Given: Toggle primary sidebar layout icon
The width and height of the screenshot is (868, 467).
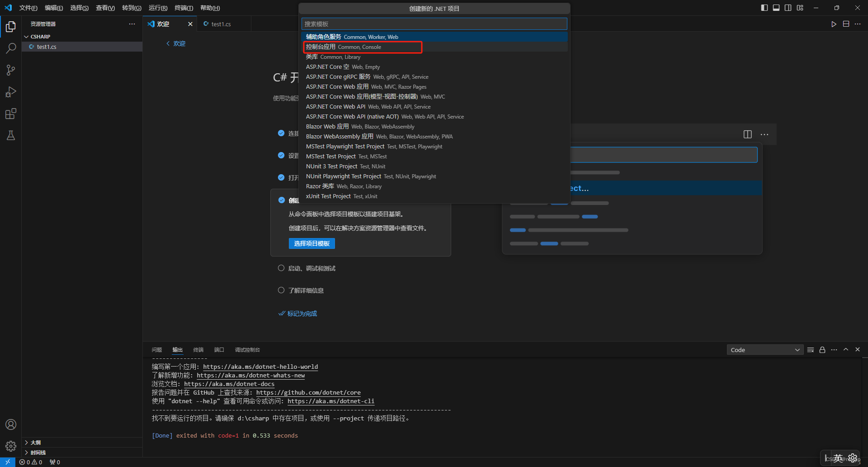Looking at the screenshot, I should click(764, 8).
